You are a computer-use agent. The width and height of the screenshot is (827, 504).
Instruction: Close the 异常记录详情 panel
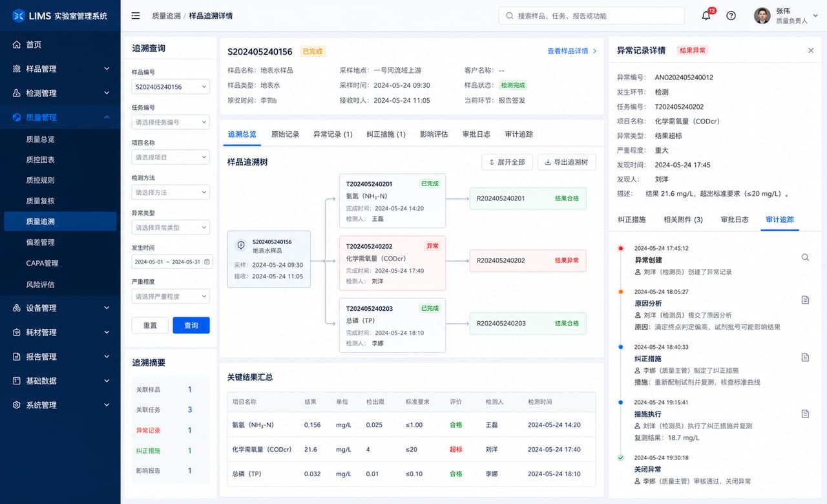[x=811, y=50]
